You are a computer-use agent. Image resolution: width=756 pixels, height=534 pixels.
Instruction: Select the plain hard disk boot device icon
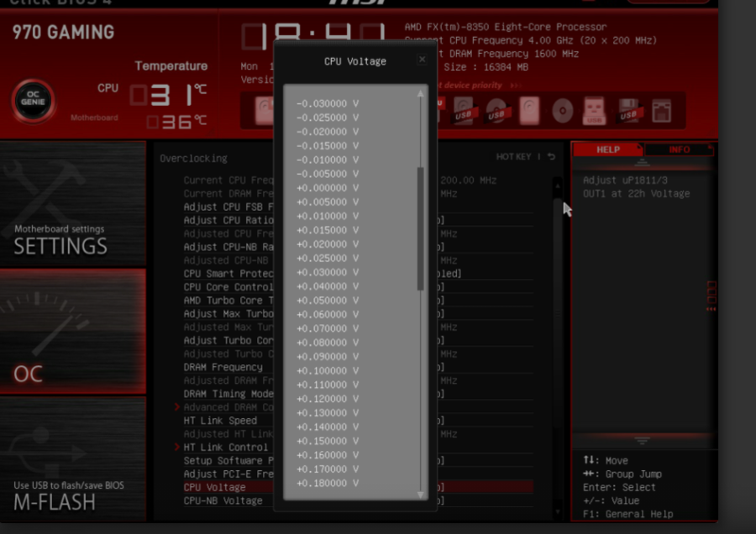[529, 111]
